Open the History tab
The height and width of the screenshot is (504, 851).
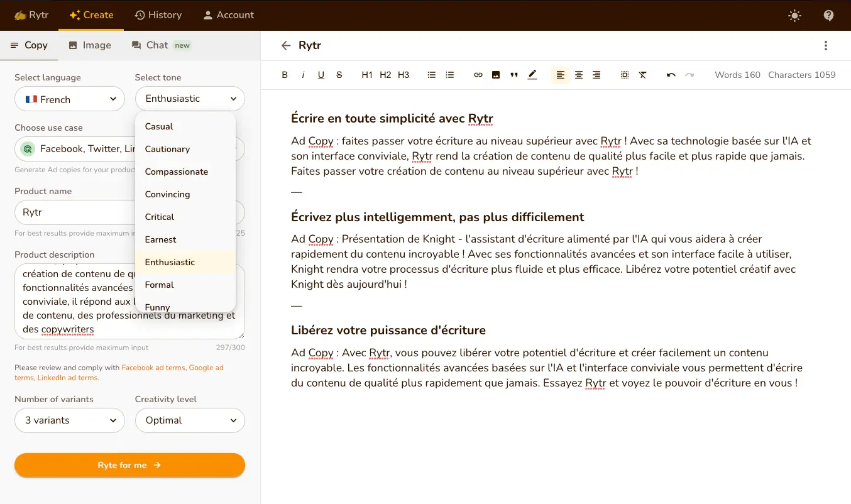158,15
